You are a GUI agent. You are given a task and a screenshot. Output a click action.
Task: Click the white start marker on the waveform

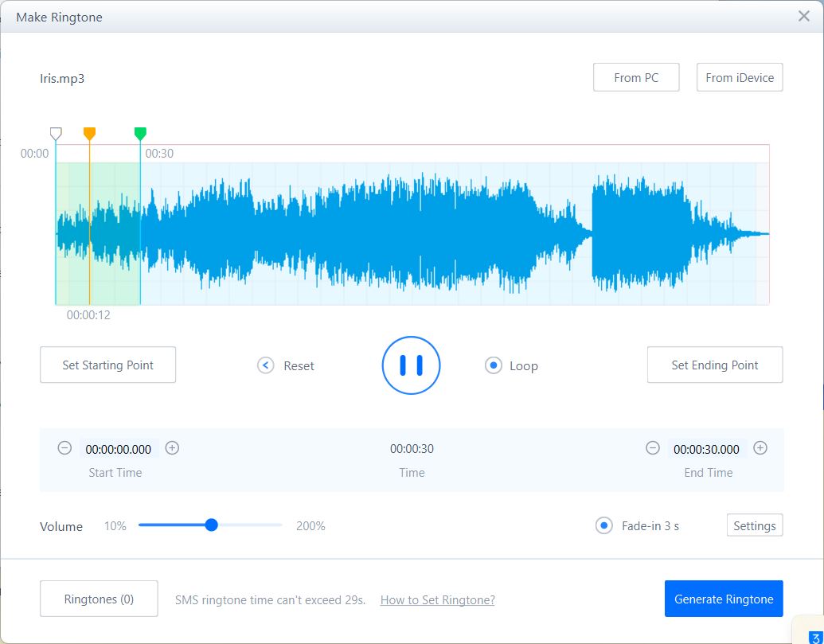tap(56, 133)
